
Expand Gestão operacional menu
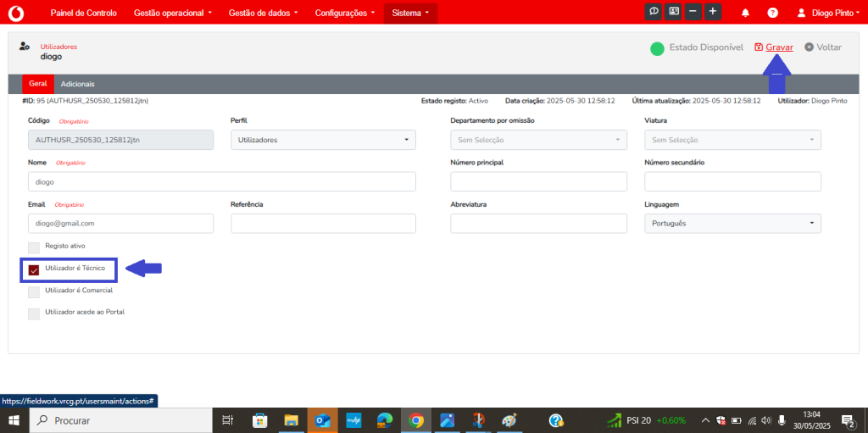173,13
